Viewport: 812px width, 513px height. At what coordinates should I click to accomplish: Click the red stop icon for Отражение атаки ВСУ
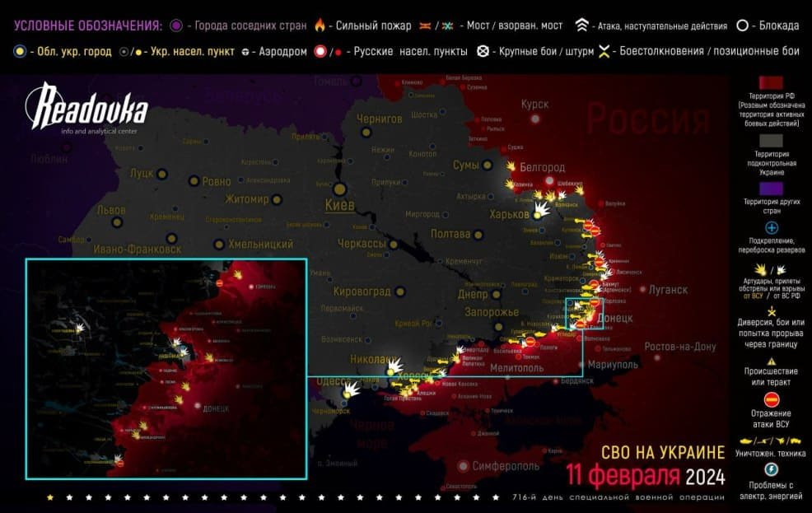tap(772, 397)
